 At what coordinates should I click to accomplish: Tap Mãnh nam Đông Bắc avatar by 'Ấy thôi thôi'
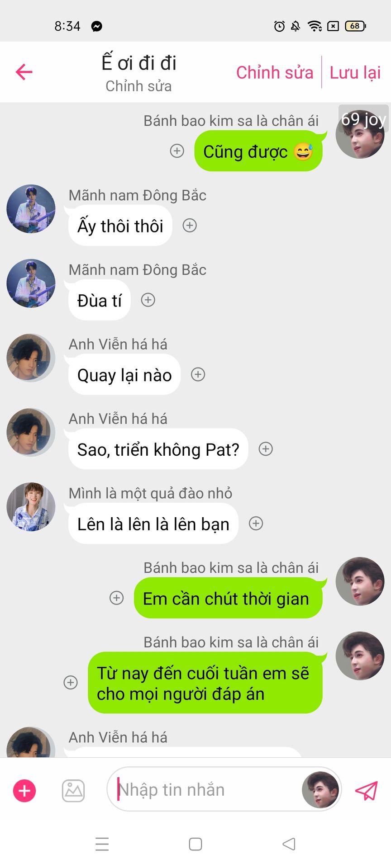tap(31, 209)
